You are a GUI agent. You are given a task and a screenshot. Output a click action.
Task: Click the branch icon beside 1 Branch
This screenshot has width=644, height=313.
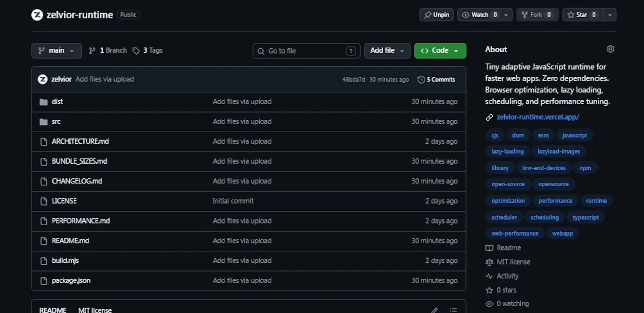(92, 51)
